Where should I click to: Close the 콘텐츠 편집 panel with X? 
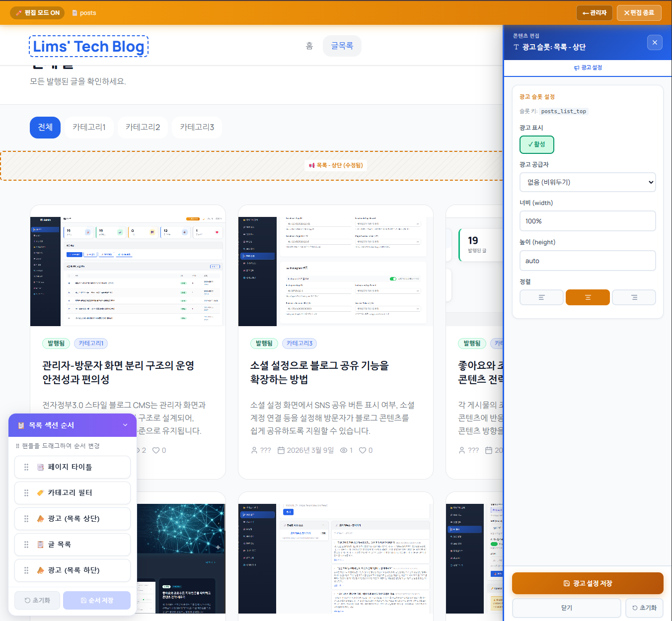coord(655,43)
